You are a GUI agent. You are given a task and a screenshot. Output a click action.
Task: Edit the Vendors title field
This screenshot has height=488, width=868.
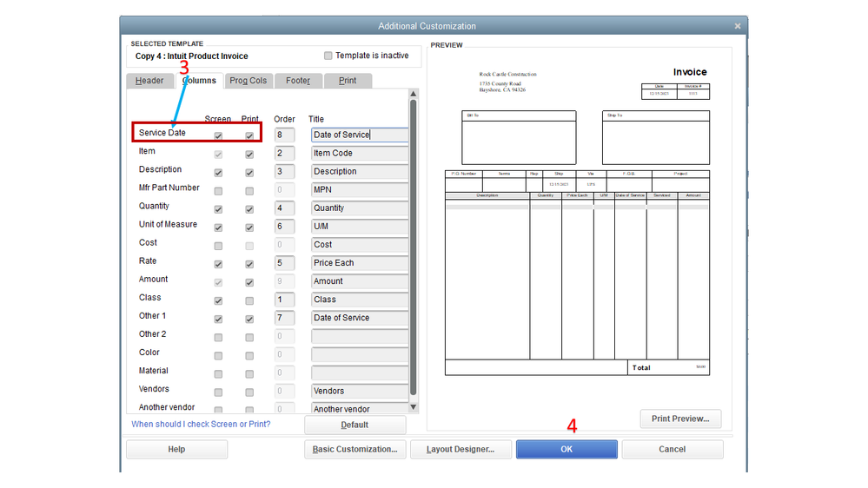click(x=360, y=391)
